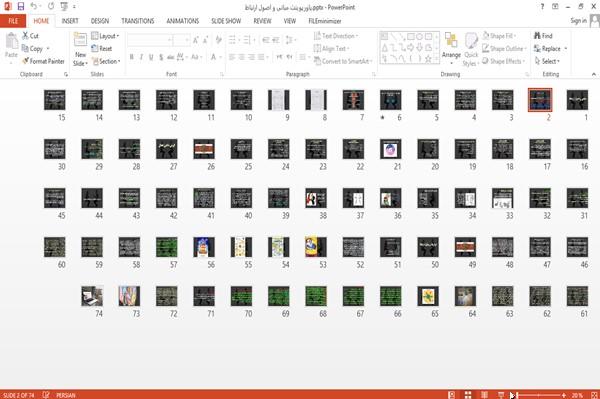
Task: Click Convert to SmartArt button
Action: click(343, 61)
